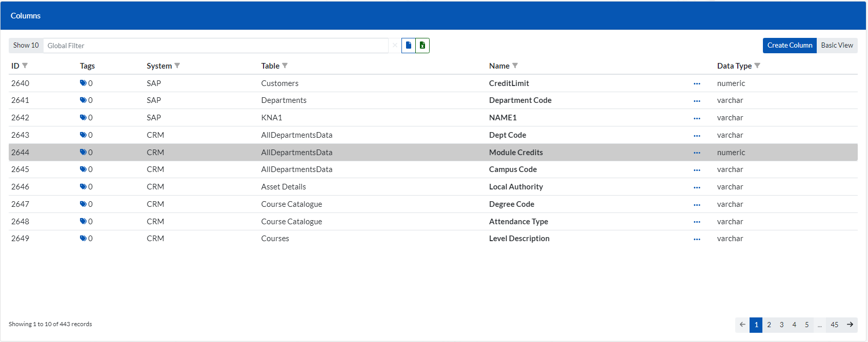The image size is (868, 342).
Task: Open the ellipsis menu for CreditLimit
Action: (x=697, y=83)
